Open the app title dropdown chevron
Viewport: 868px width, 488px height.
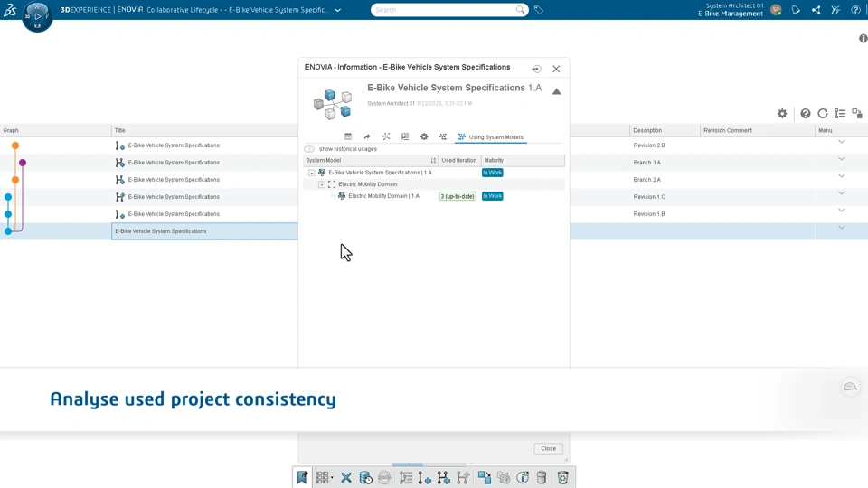(337, 10)
